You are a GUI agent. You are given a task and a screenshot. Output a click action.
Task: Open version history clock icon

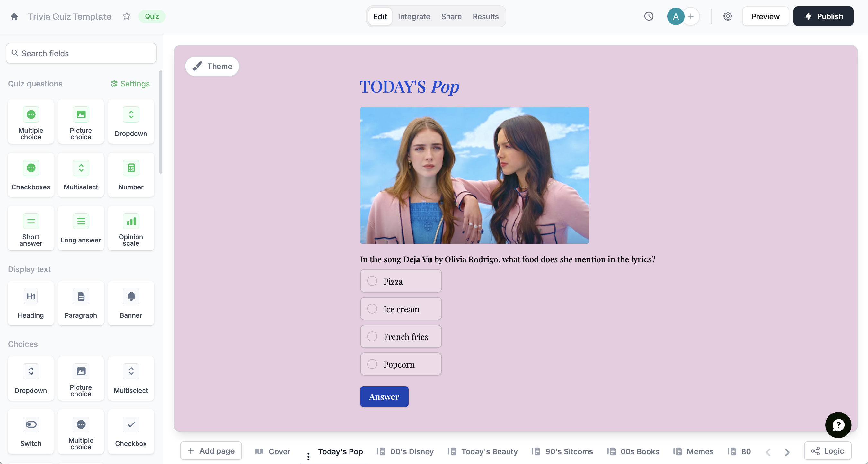[x=649, y=16]
